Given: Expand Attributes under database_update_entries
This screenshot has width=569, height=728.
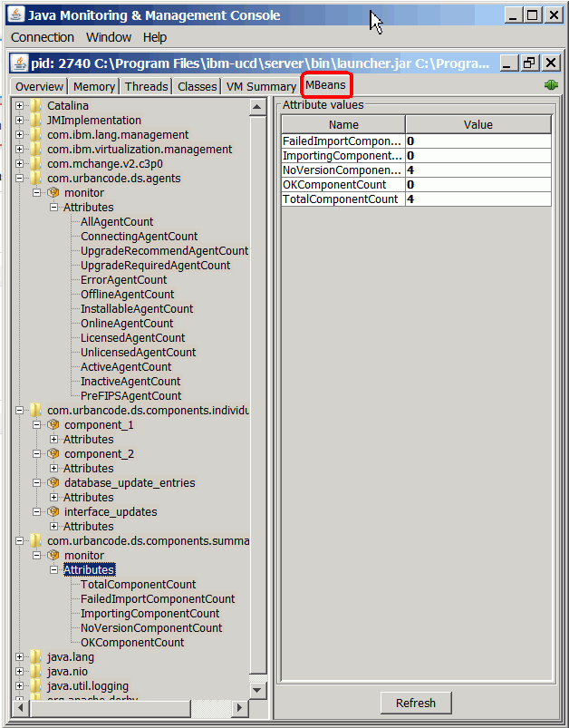Looking at the screenshot, I should [x=53, y=497].
